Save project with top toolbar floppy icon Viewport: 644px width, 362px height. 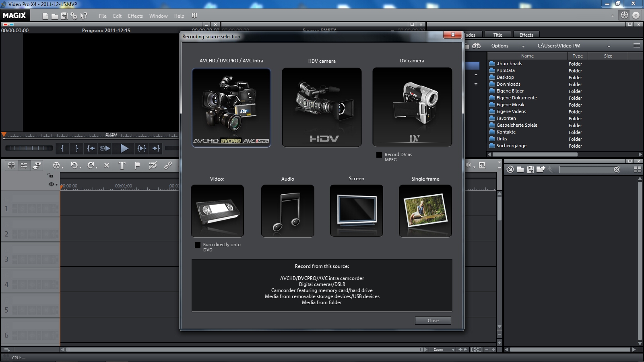[x=64, y=16]
